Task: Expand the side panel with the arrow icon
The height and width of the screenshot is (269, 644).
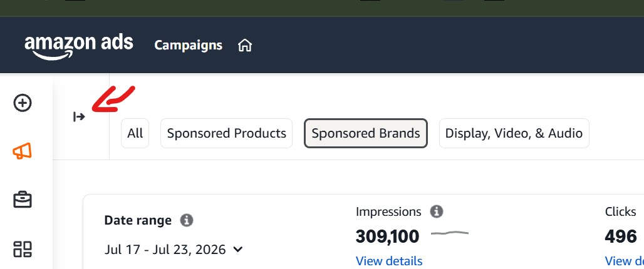Action: click(x=79, y=117)
